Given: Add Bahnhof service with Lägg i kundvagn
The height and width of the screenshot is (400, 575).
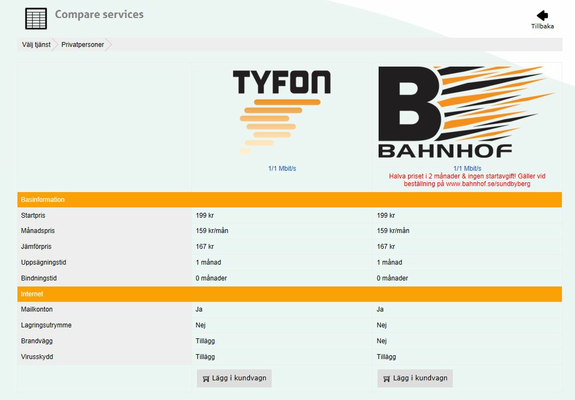Looking at the screenshot, I should click(415, 378).
